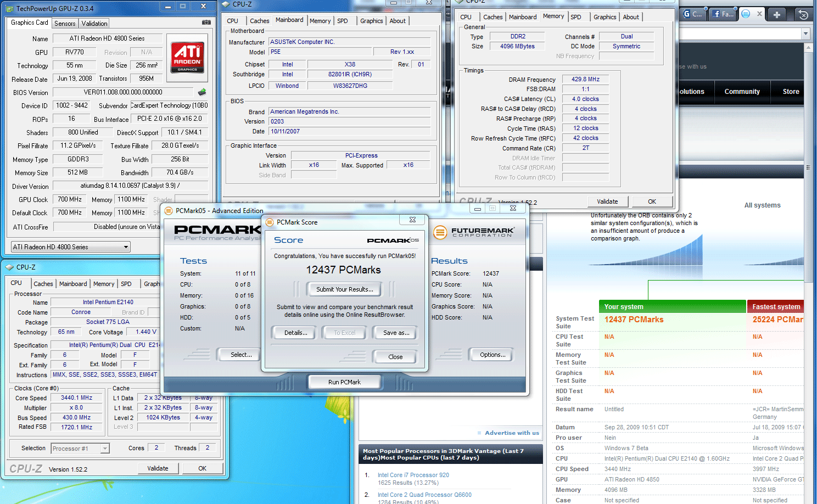Screen dimensions: 817x504
Task: Open the CPU tab in CPU-Z Mainboard window
Action: (x=233, y=21)
